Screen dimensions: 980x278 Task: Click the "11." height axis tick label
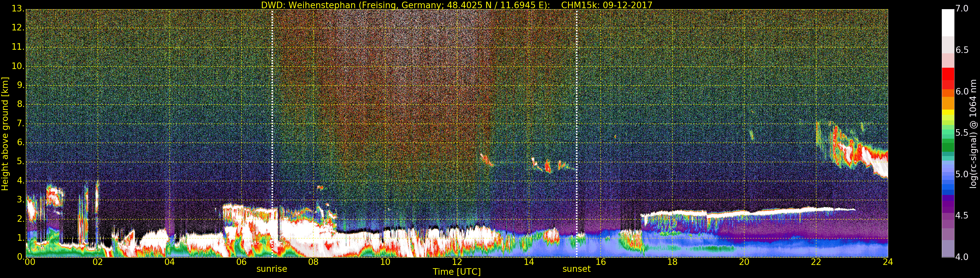tap(18, 47)
